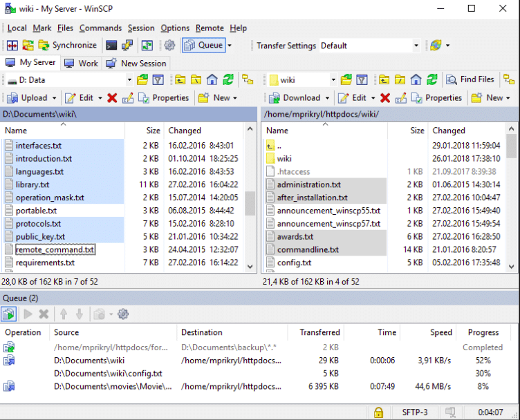Click the remote panel filter icon
The image size is (520, 420).
[362, 80]
